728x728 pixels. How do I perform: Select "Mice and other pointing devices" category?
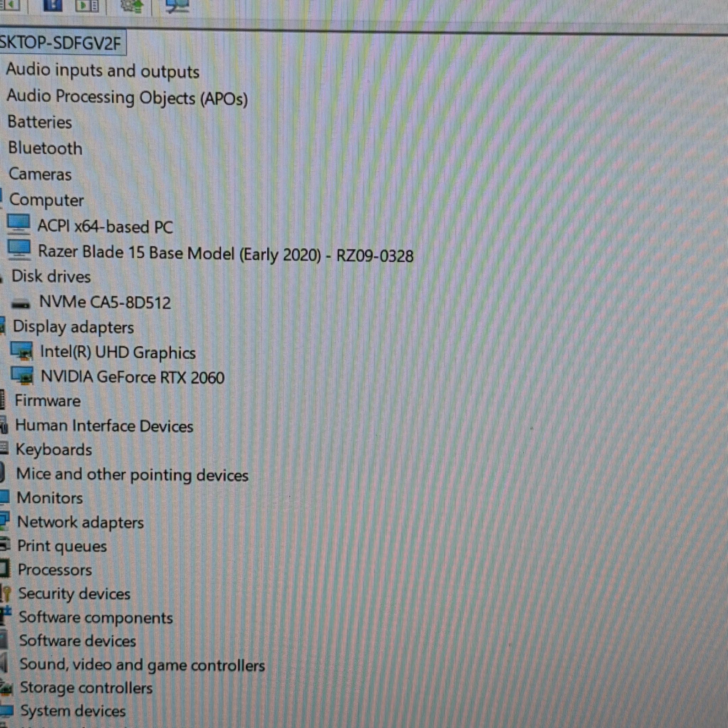[x=132, y=475]
